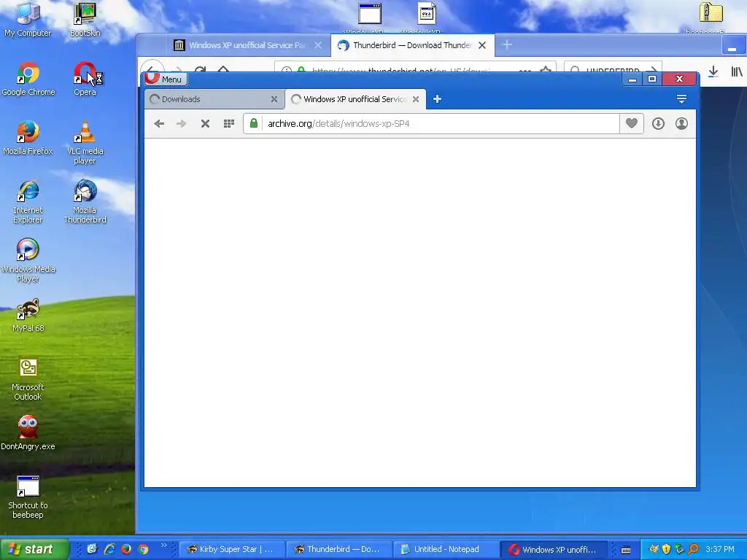747x560 pixels.
Task: Click the green padlock security badge
Action: tap(254, 124)
